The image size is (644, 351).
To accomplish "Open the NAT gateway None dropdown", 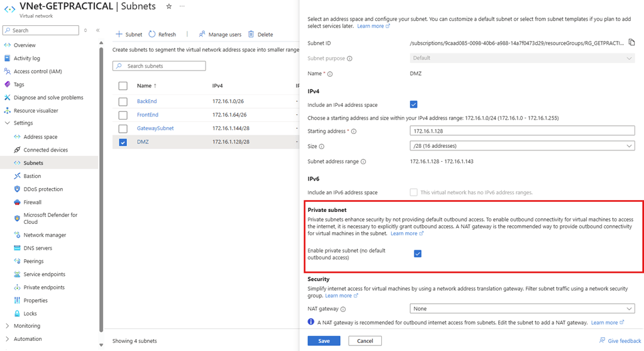I will point(522,309).
